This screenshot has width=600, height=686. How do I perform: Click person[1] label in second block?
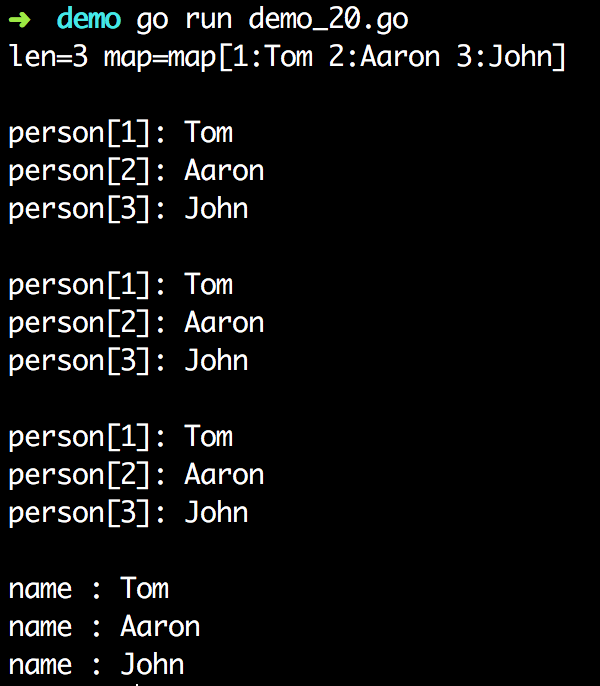(x=80, y=285)
